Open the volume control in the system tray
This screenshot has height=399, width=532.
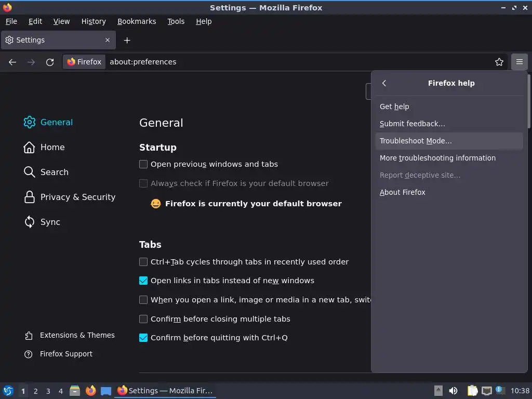click(x=453, y=391)
